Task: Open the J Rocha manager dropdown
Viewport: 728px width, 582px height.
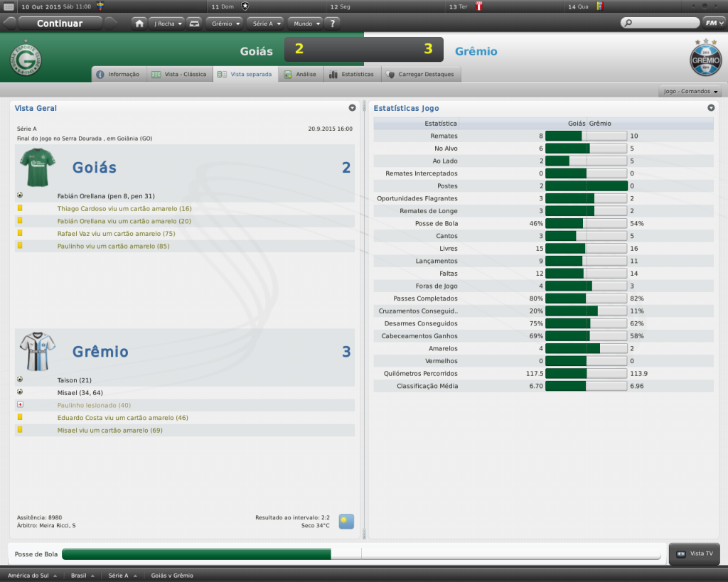Action: [x=166, y=23]
